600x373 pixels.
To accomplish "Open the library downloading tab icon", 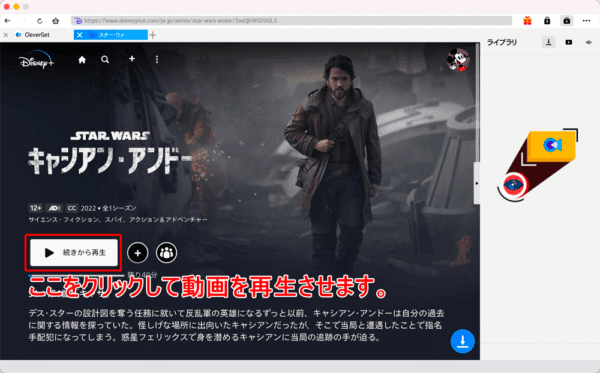I will [549, 42].
